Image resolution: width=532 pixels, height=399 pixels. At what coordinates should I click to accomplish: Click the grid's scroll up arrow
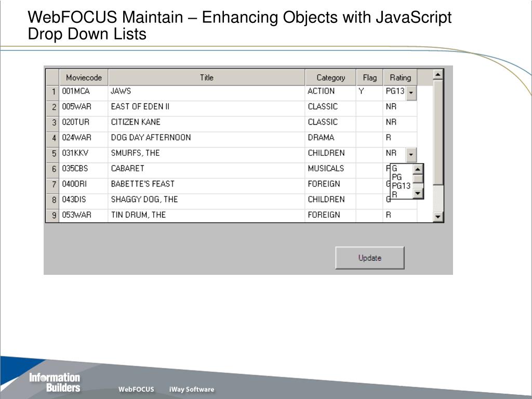tap(438, 74)
